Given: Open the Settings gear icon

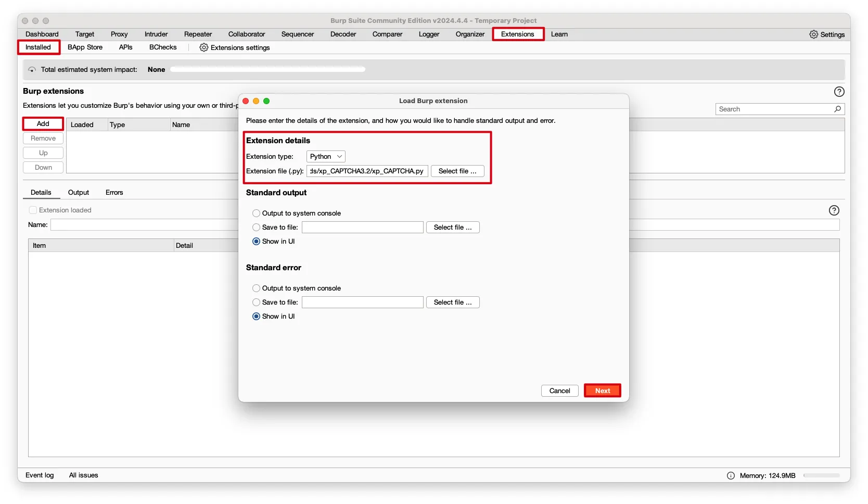Looking at the screenshot, I should point(813,34).
